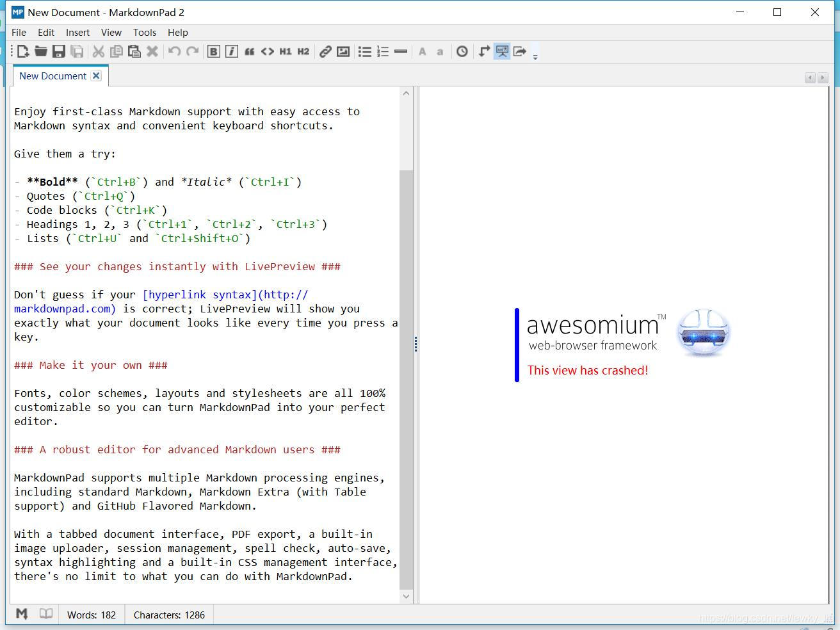The width and height of the screenshot is (840, 630).
Task: Open the Edit menu
Action: (46, 32)
